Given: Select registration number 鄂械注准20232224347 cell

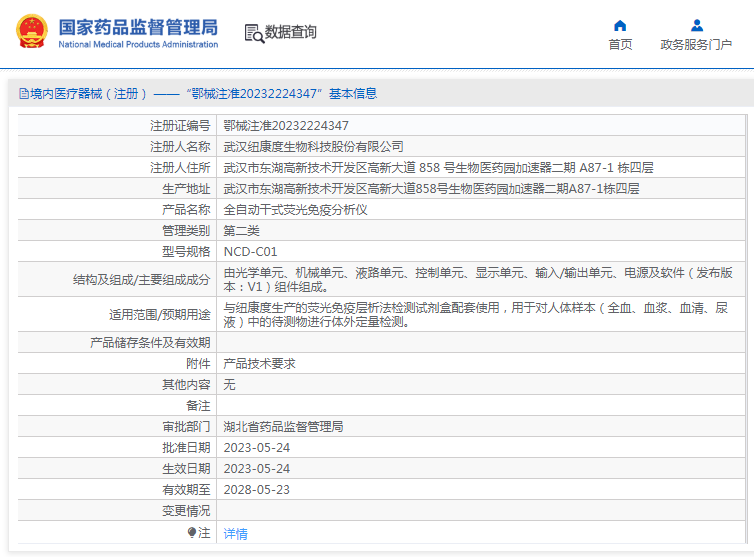Looking at the screenshot, I should coord(286,126).
